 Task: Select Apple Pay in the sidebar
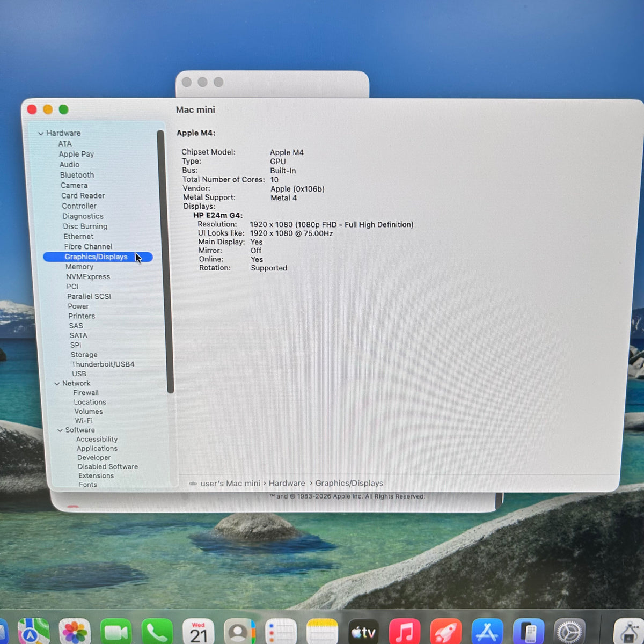76,154
